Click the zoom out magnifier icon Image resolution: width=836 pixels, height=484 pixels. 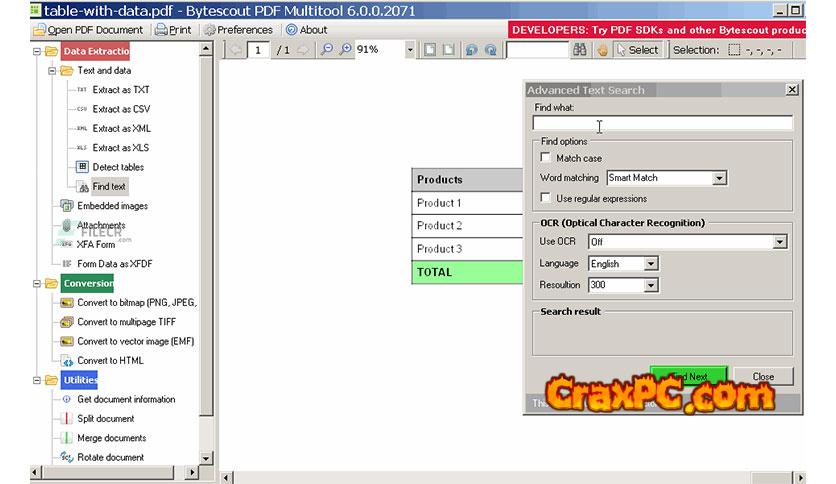(x=328, y=50)
